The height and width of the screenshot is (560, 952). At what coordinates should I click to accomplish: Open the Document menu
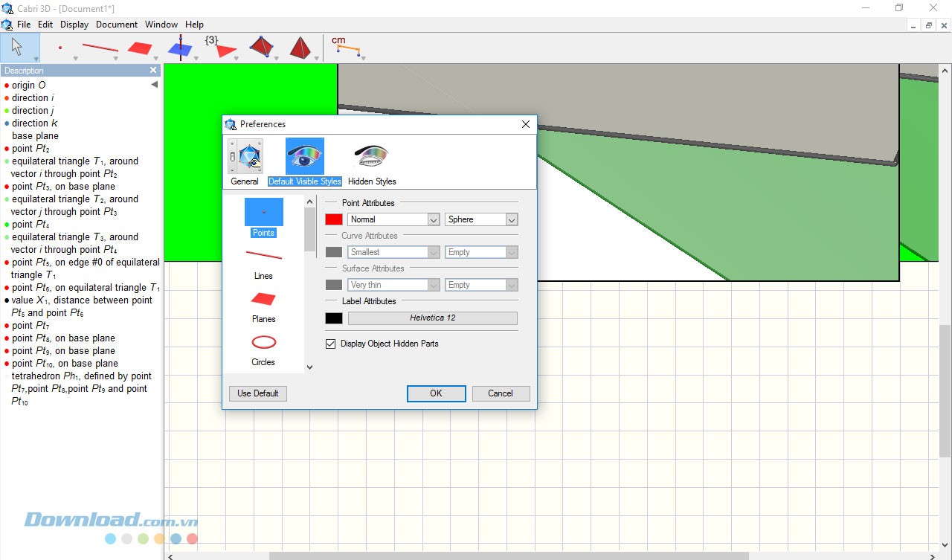coord(117,25)
